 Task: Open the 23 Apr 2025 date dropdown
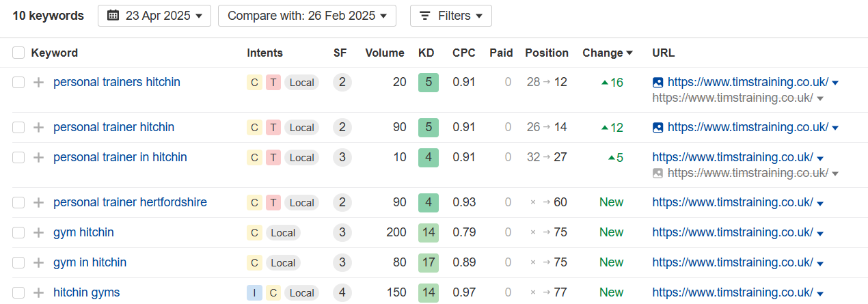(154, 15)
